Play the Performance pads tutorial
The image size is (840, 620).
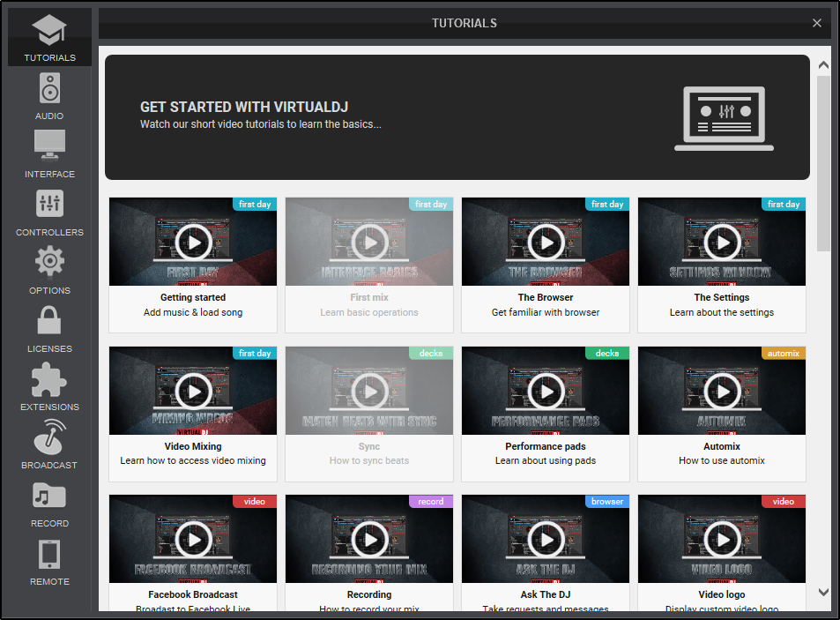click(546, 391)
